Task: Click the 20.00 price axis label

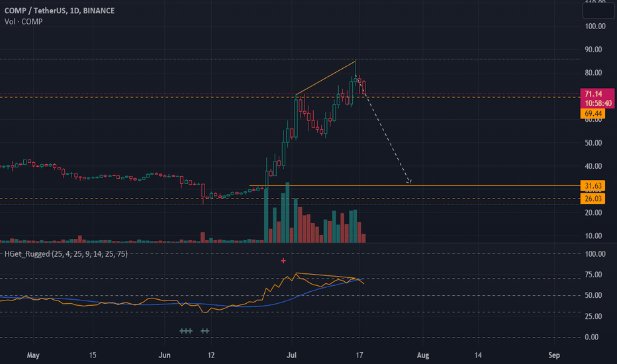Action: click(593, 212)
